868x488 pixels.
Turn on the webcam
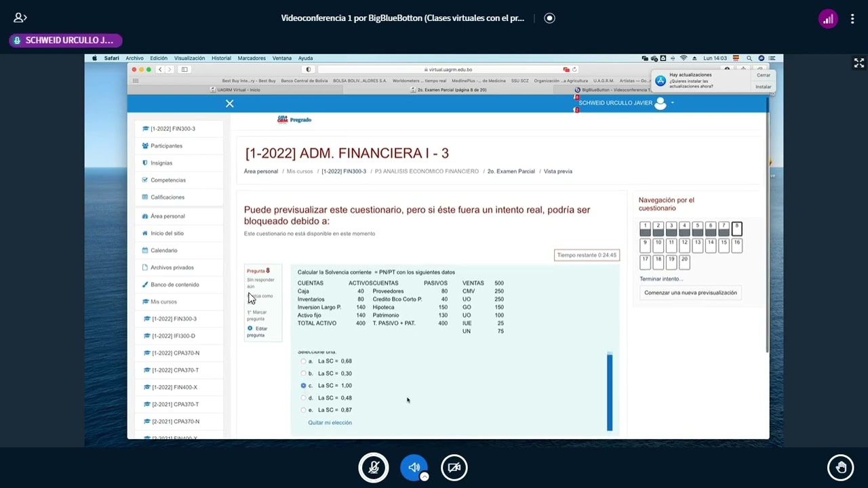coord(454,467)
